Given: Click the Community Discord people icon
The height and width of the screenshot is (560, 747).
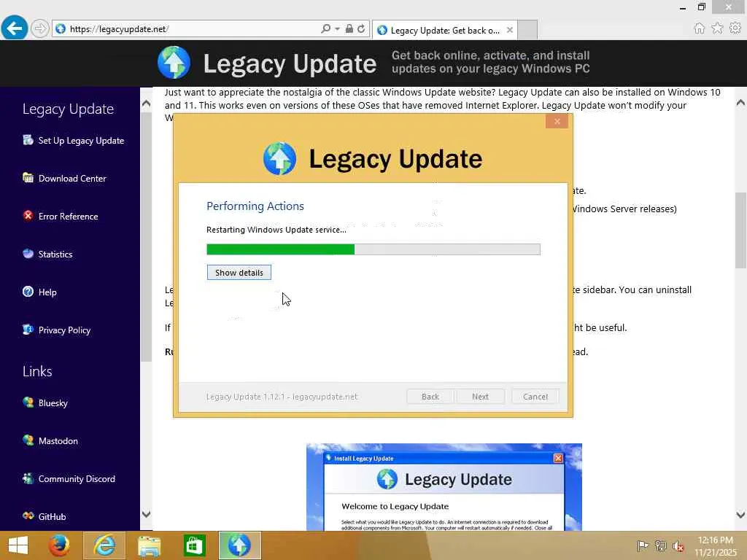Looking at the screenshot, I should [28, 478].
